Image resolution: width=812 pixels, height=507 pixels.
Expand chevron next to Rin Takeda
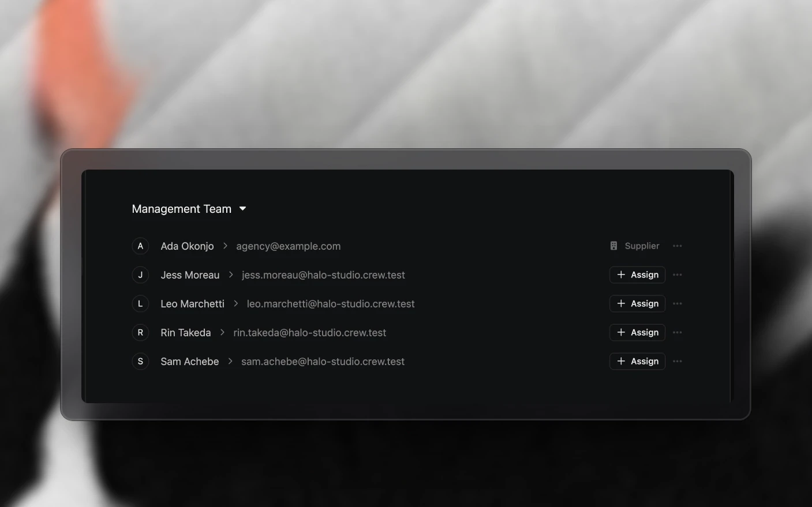222,332
